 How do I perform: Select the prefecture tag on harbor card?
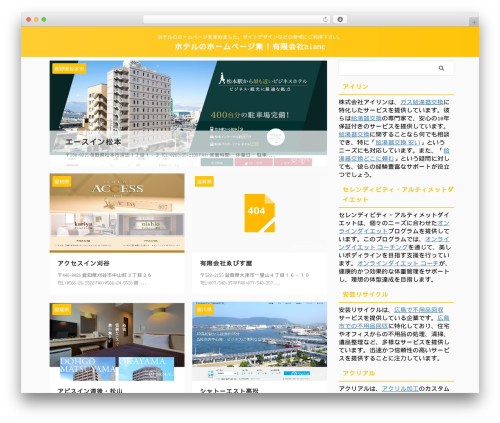click(204, 309)
